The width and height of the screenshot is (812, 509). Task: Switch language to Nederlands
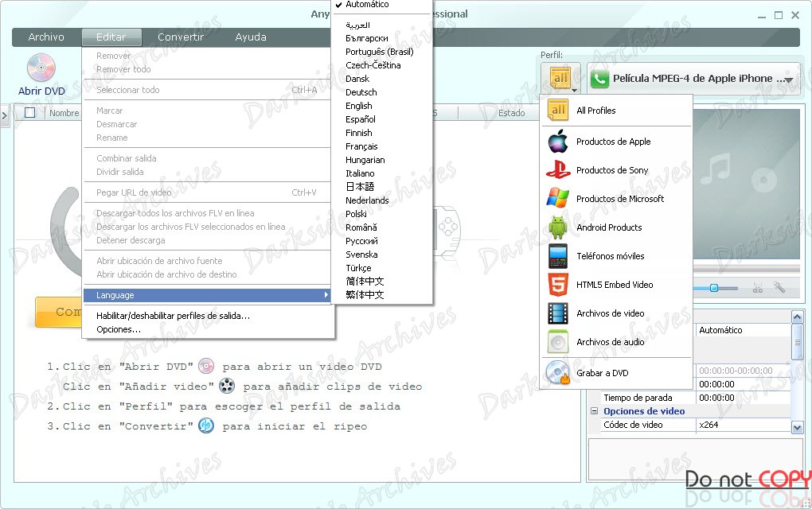pyautogui.click(x=367, y=200)
